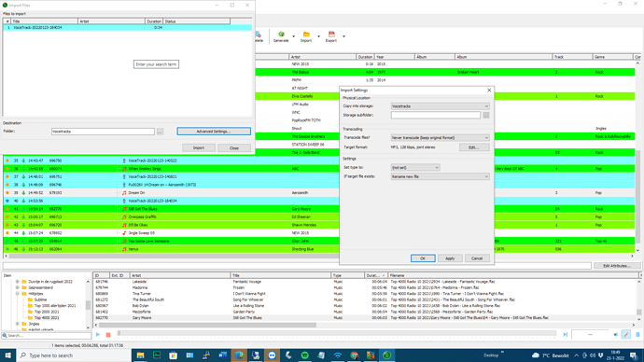Open the If target file exists dropdown
The width and height of the screenshot is (644, 362).
tap(440, 176)
